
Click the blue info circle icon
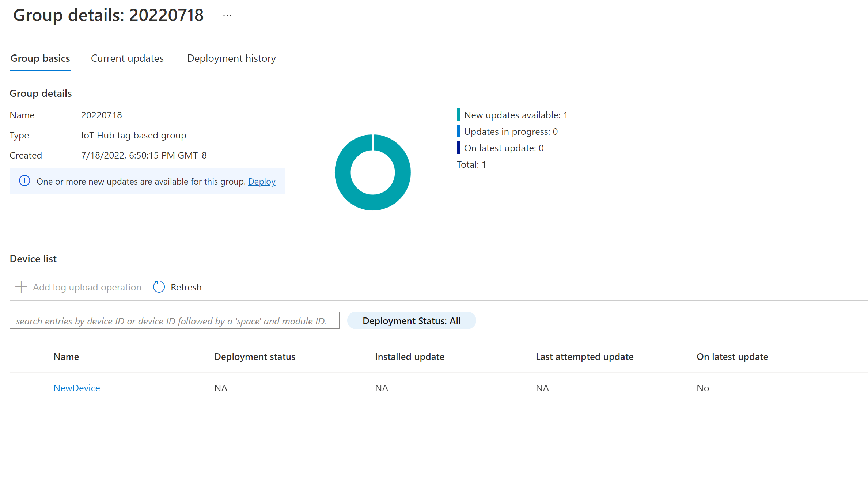pyautogui.click(x=24, y=181)
